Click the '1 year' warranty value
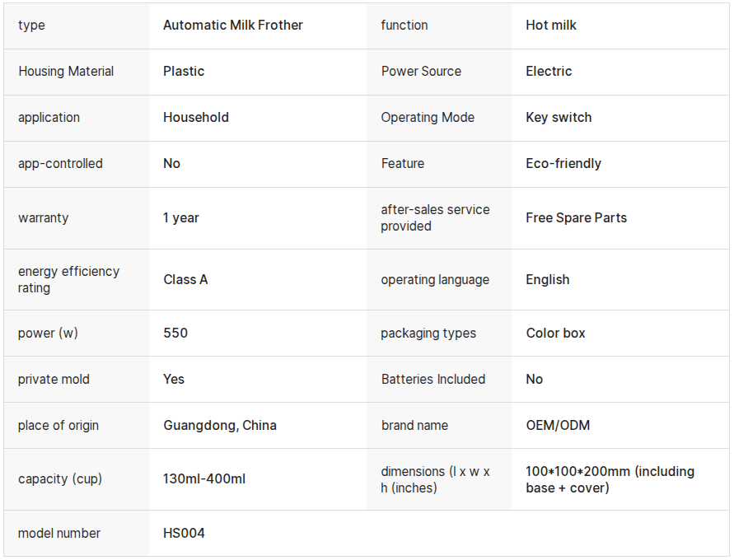This screenshot has width=734, height=560. pos(181,218)
